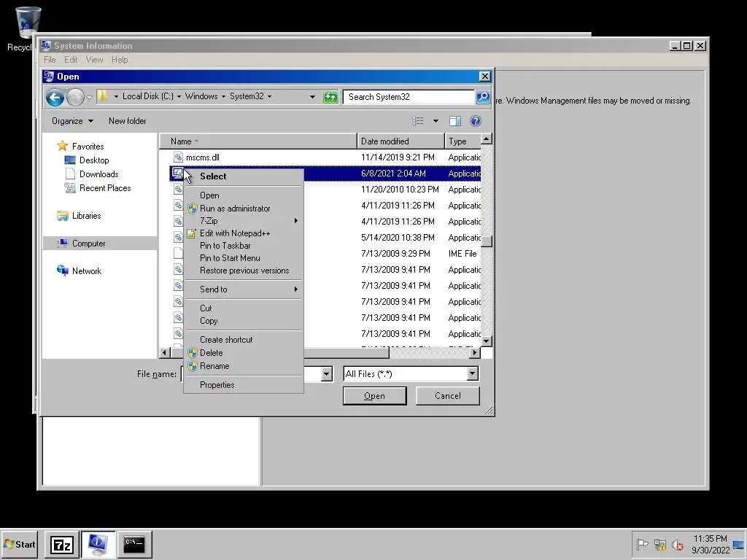Click the shield icon next to Delete

click(192, 353)
